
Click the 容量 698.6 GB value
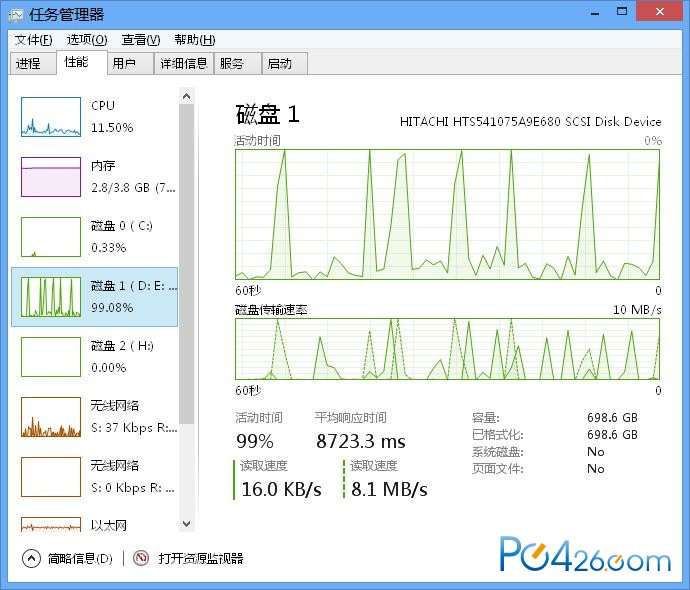[x=612, y=418]
